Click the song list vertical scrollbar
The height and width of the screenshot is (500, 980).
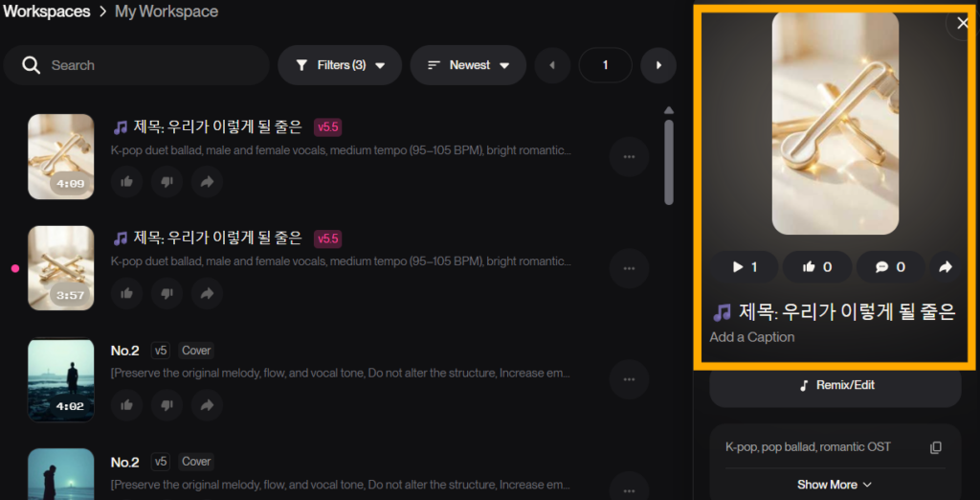pyautogui.click(x=669, y=163)
